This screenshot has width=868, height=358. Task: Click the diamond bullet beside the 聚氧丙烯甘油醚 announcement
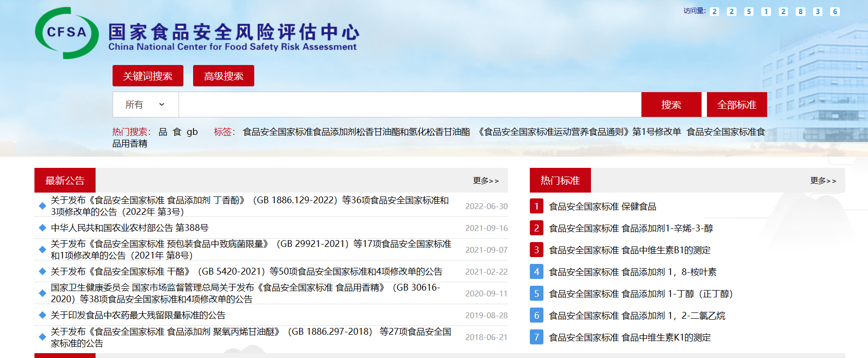43,337
